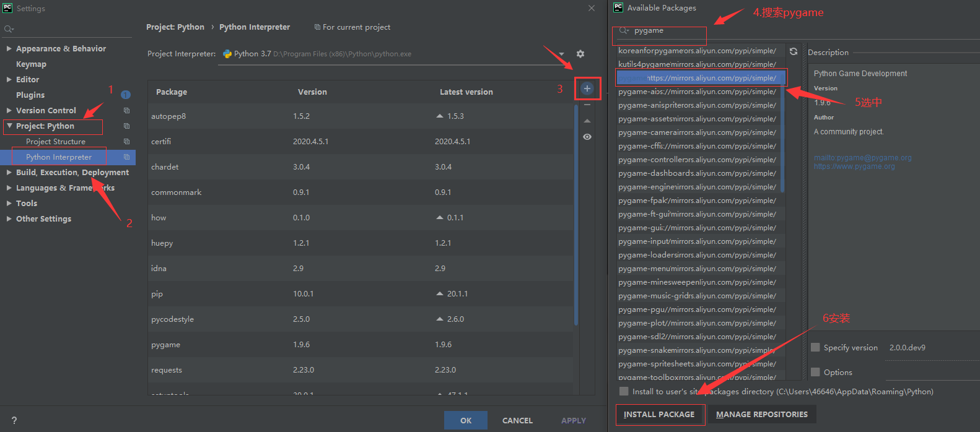Toggle the eye icon for early releases

(x=587, y=137)
